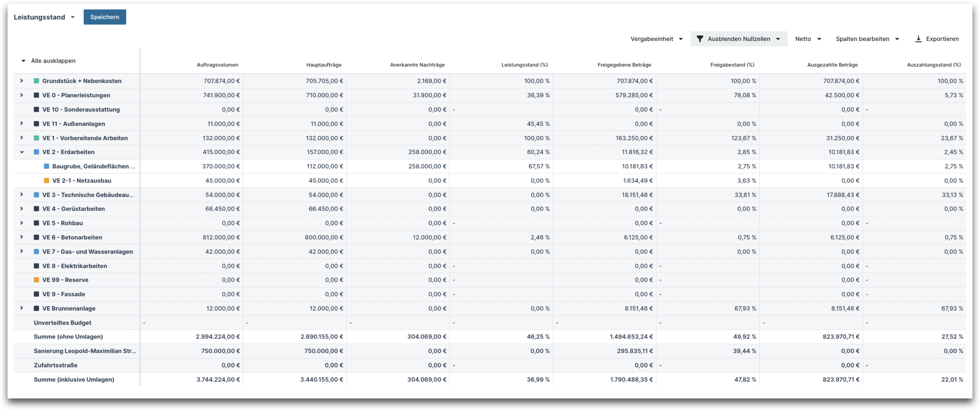Image resolution: width=980 pixels, height=410 pixels.
Task: Click Hauptaufträge cell 750.000,00 €
Action: click(x=323, y=351)
